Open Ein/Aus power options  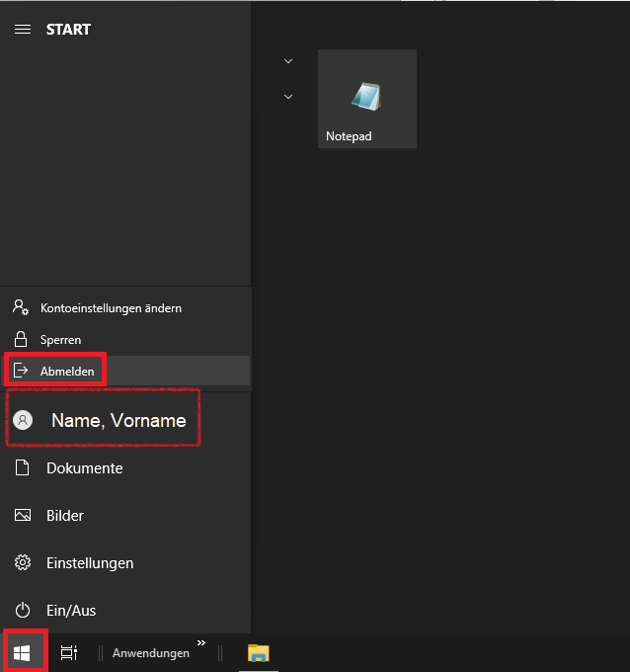tap(125, 611)
